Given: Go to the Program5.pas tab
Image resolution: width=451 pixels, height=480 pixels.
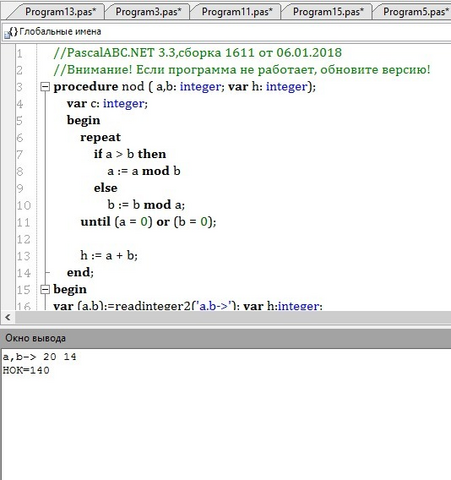Looking at the screenshot, I should [x=415, y=12].
